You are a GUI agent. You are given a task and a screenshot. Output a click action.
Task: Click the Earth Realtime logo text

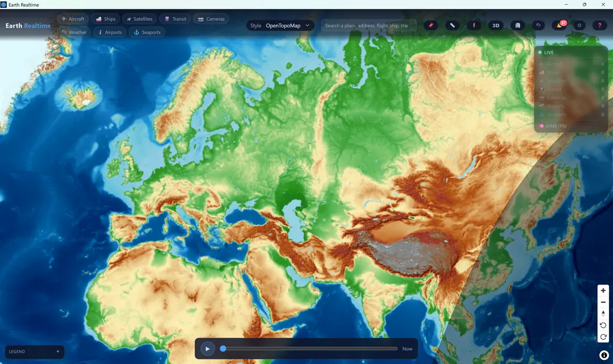point(28,26)
